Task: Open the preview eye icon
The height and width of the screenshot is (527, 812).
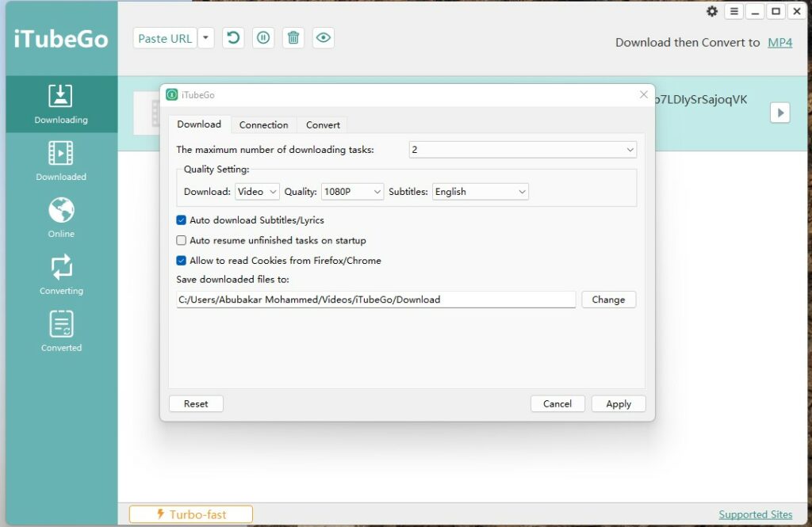Action: click(323, 37)
